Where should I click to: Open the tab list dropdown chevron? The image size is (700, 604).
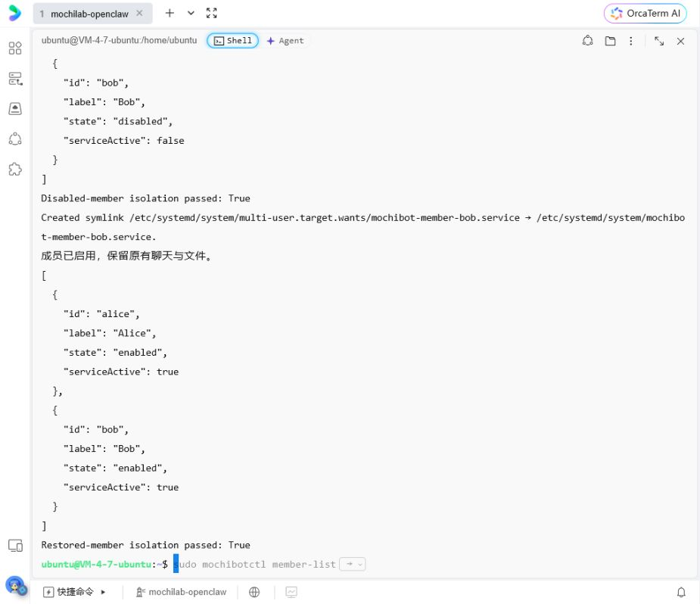(191, 14)
